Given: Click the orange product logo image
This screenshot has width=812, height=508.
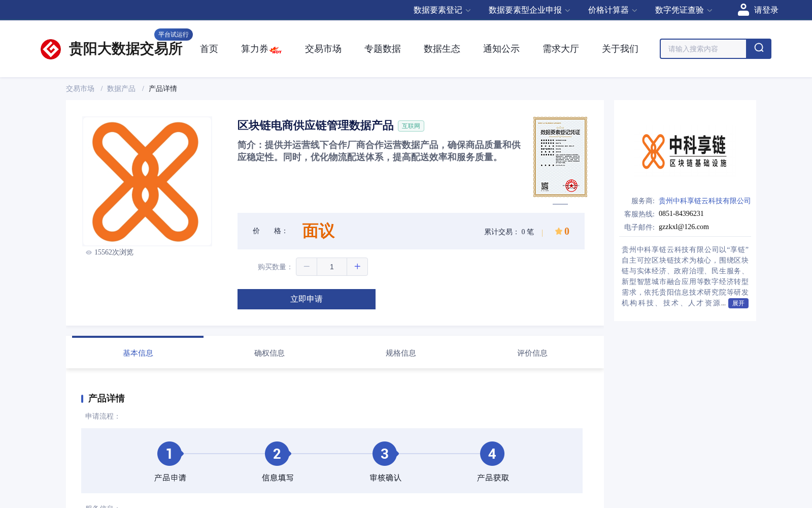Looking at the screenshot, I should (147, 181).
